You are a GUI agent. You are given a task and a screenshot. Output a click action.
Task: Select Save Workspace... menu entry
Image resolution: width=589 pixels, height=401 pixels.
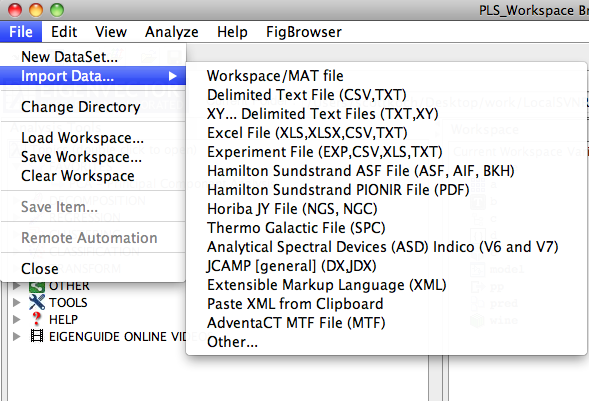click(x=93, y=157)
